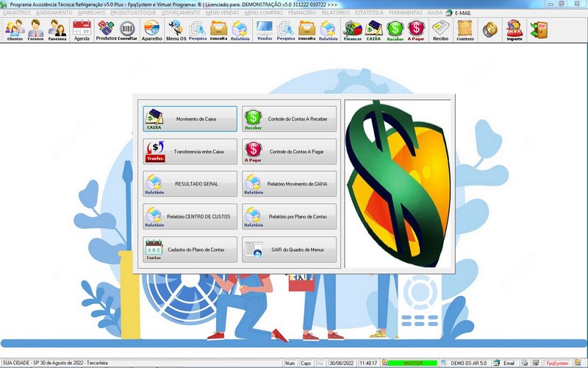Viewport: 588px width, 368px height.
Task: Open the Clientes toolbar icon
Action: pos(15,29)
